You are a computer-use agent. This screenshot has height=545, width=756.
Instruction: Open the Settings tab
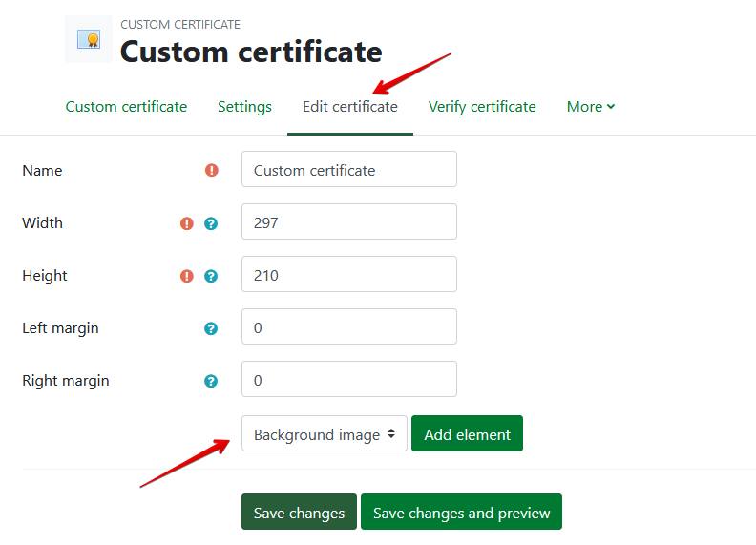244,107
